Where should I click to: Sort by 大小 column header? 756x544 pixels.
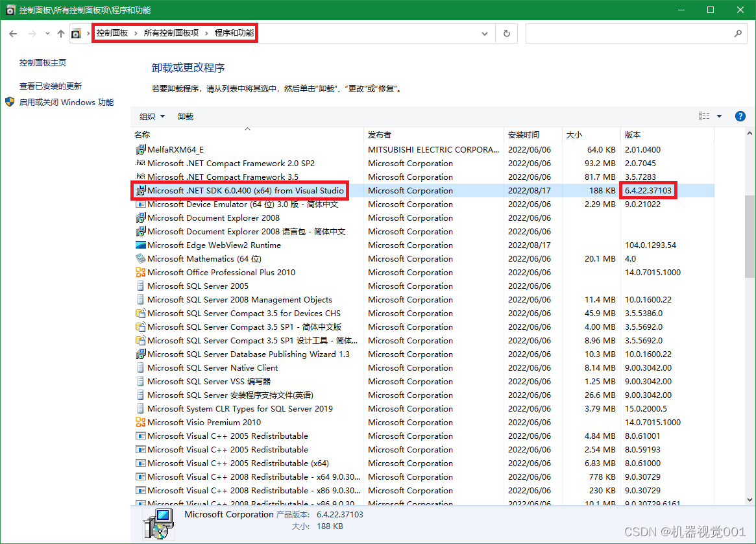pos(591,134)
